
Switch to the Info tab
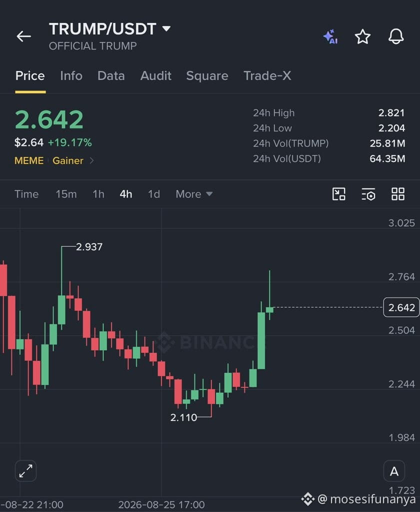[71, 76]
